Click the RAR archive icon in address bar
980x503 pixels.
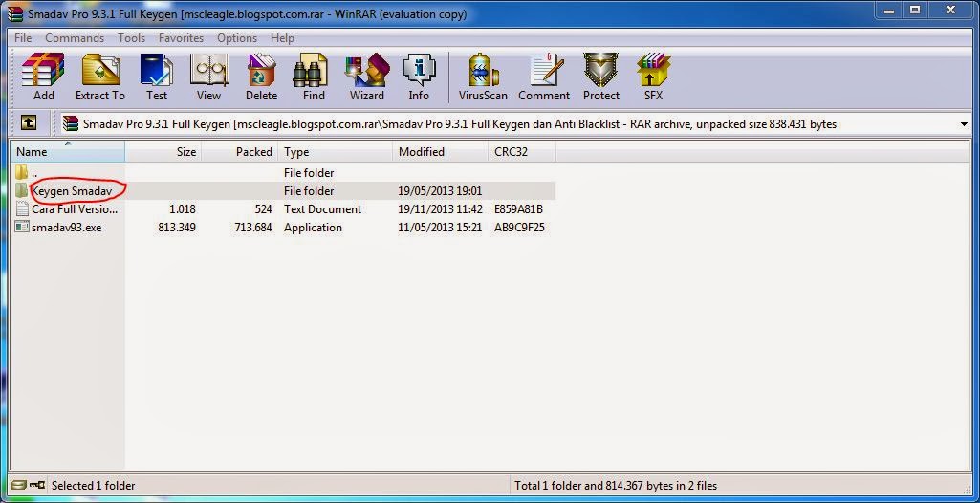[71, 123]
